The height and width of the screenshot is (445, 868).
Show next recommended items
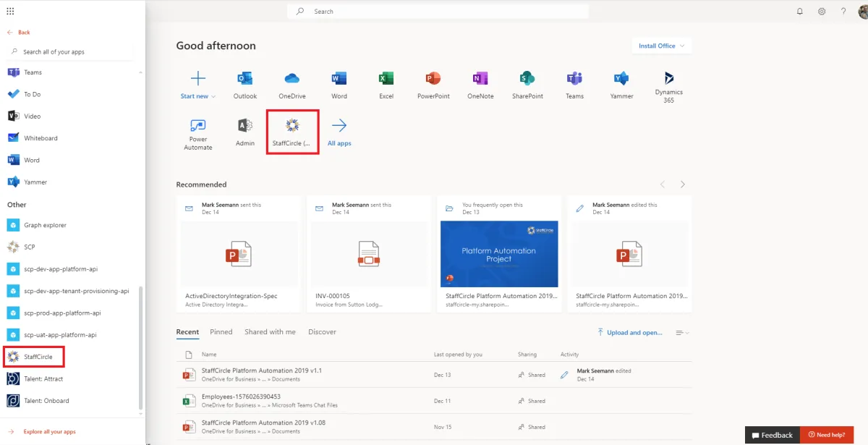click(683, 185)
